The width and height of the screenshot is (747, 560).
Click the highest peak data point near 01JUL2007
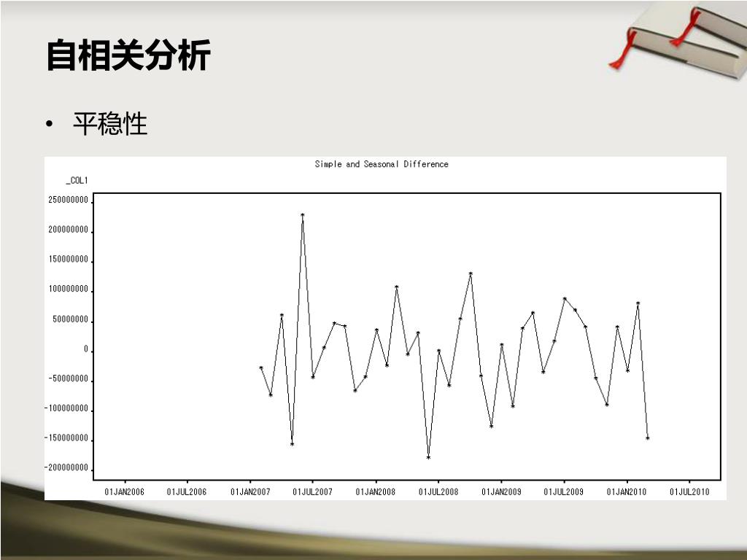(303, 215)
